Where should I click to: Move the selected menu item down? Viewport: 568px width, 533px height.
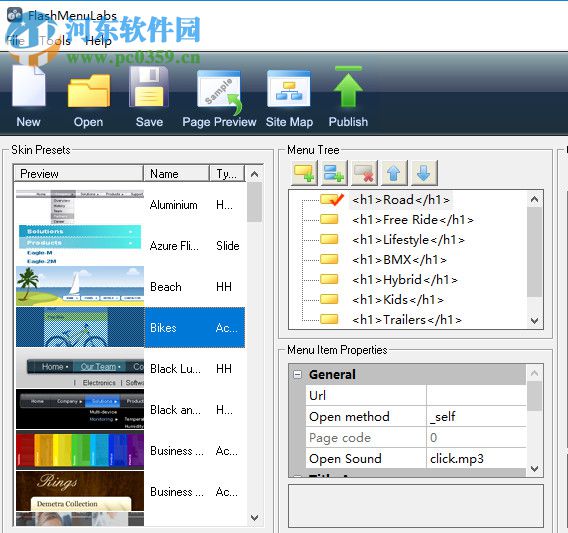coord(424,173)
